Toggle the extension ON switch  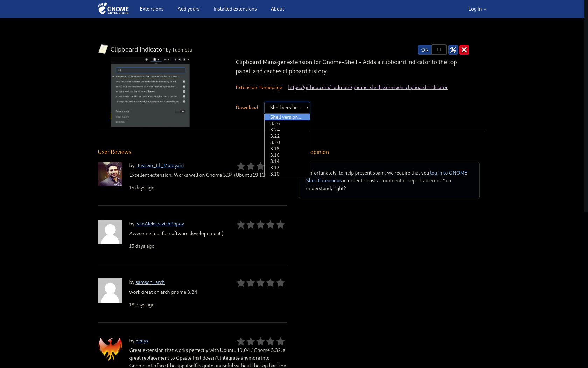point(425,50)
